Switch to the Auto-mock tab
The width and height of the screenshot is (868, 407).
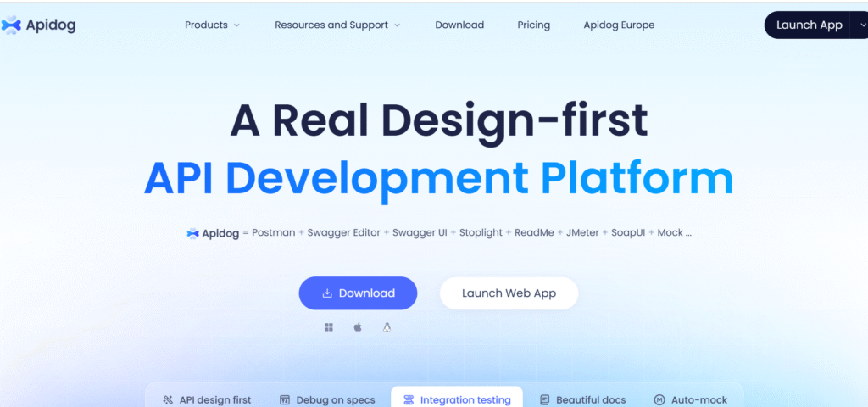click(690, 400)
